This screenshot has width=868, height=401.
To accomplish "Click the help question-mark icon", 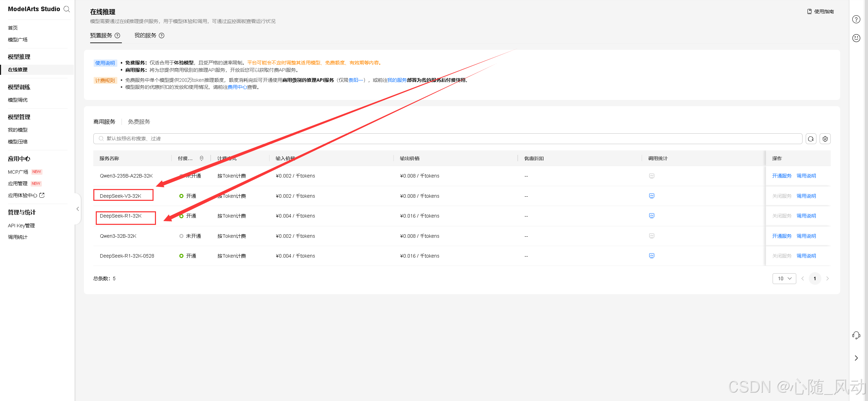I will pos(856,19).
